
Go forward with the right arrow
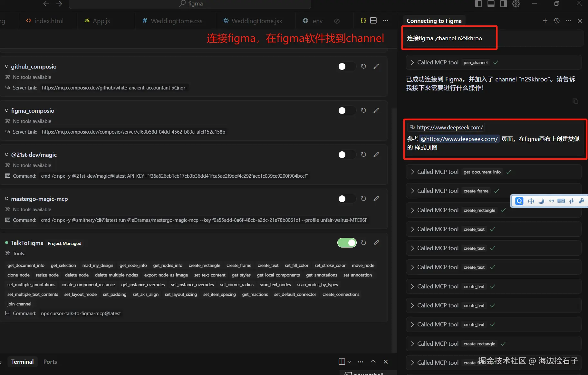coord(59,4)
